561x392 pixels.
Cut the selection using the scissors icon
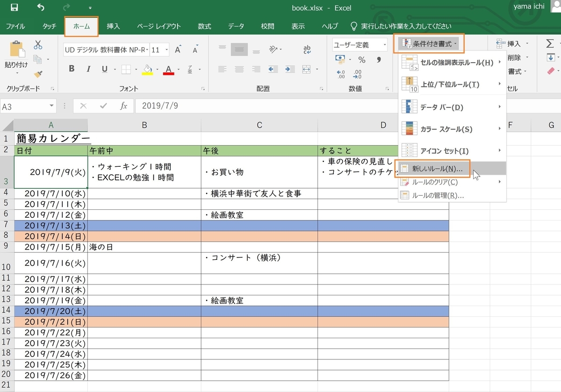tap(38, 45)
